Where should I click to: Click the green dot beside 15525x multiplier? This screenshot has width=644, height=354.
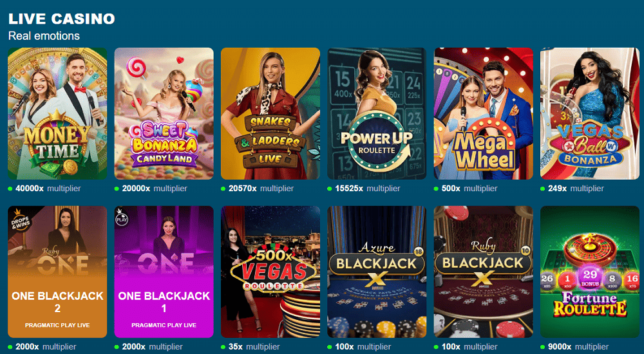[x=330, y=189]
